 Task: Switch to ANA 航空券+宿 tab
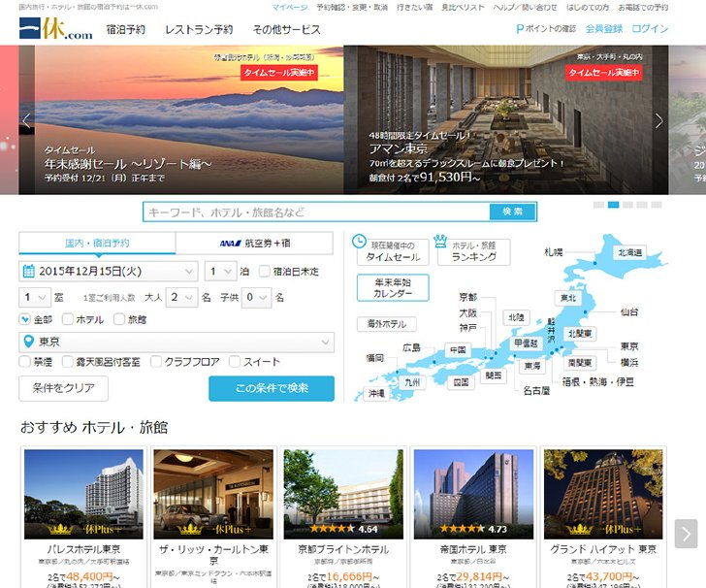pyautogui.click(x=254, y=244)
